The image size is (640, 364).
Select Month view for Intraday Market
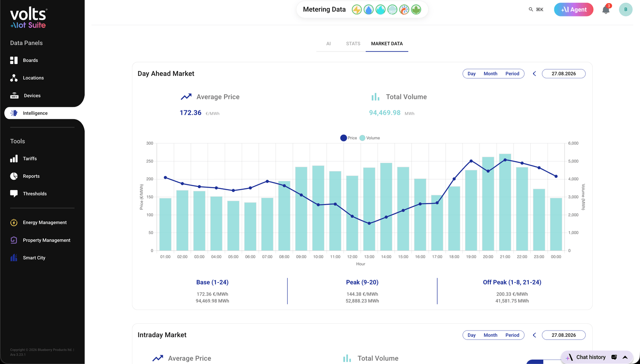point(490,335)
